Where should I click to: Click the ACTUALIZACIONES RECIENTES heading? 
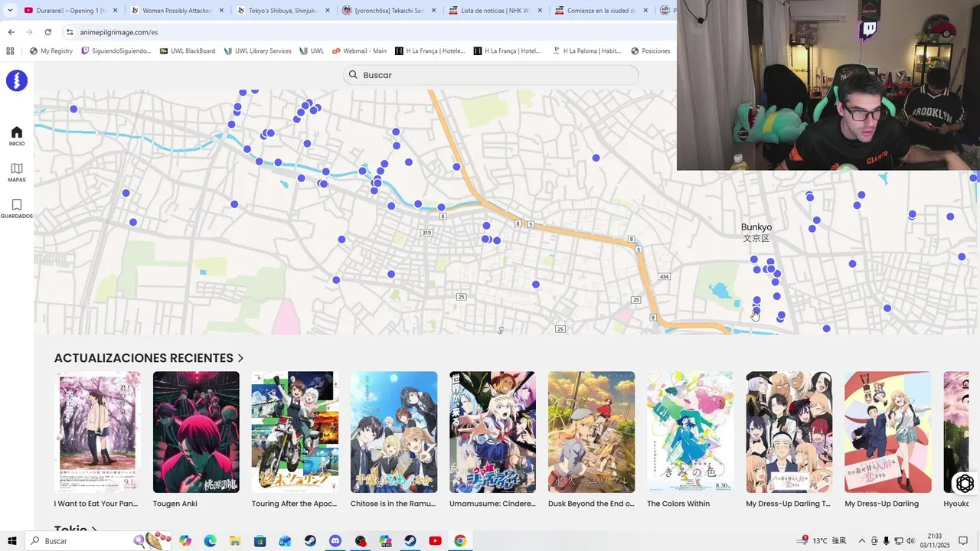(143, 358)
